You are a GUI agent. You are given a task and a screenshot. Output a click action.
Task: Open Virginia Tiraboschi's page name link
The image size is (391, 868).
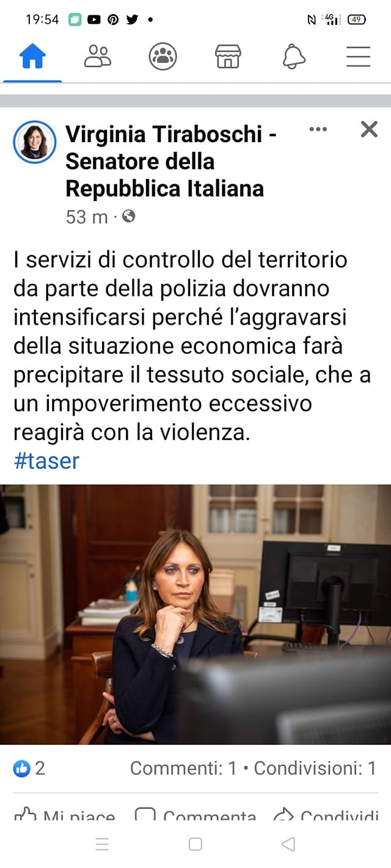[171, 161]
